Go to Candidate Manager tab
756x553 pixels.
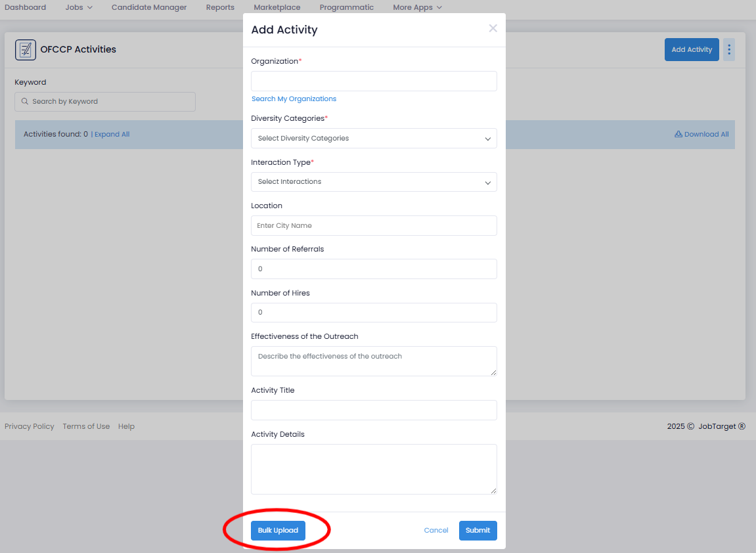click(149, 7)
